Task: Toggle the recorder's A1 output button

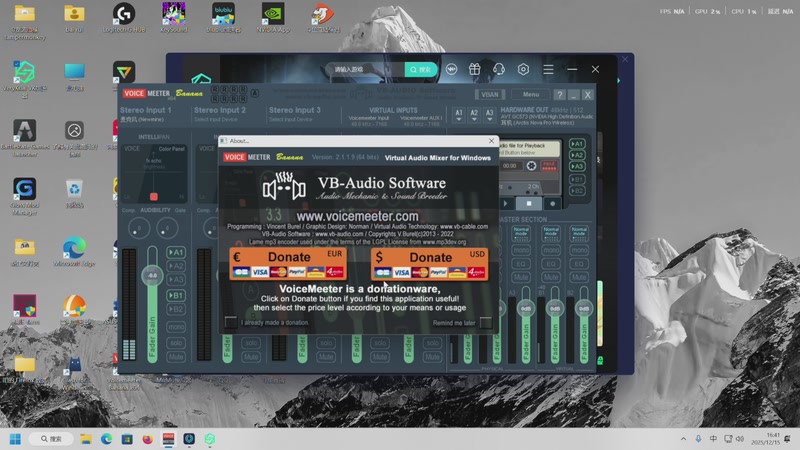Action: pos(577,144)
